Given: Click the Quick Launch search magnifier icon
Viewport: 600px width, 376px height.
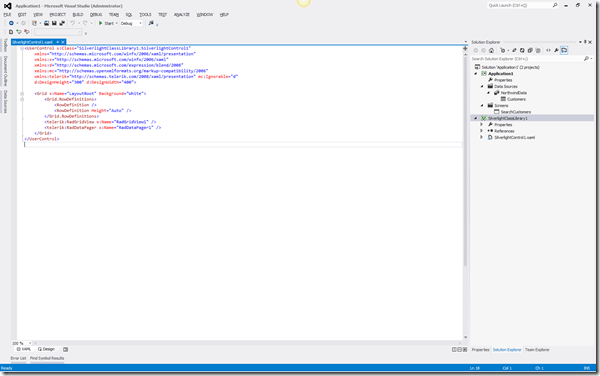Looking at the screenshot, I should [555, 5].
